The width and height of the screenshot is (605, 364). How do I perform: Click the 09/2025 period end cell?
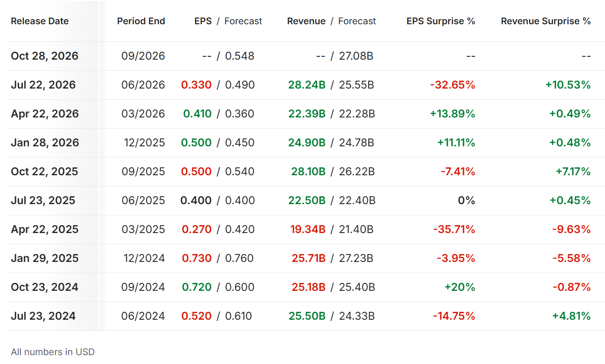[x=143, y=172]
